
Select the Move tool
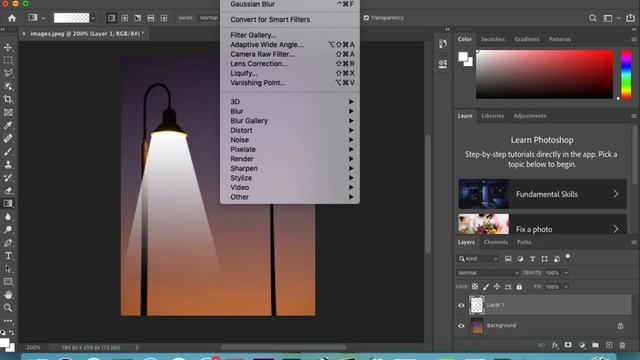pos(8,47)
